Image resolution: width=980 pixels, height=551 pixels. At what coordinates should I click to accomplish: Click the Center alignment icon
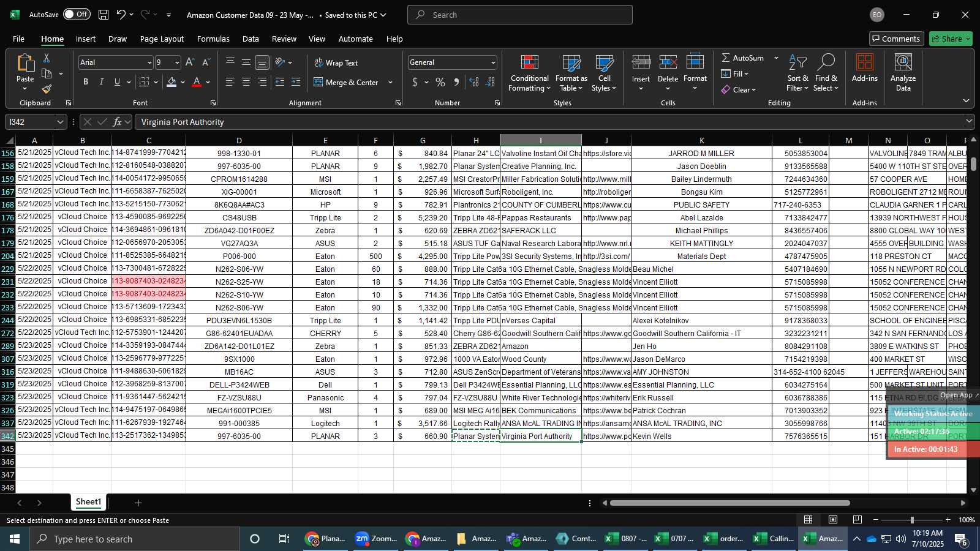(x=246, y=82)
